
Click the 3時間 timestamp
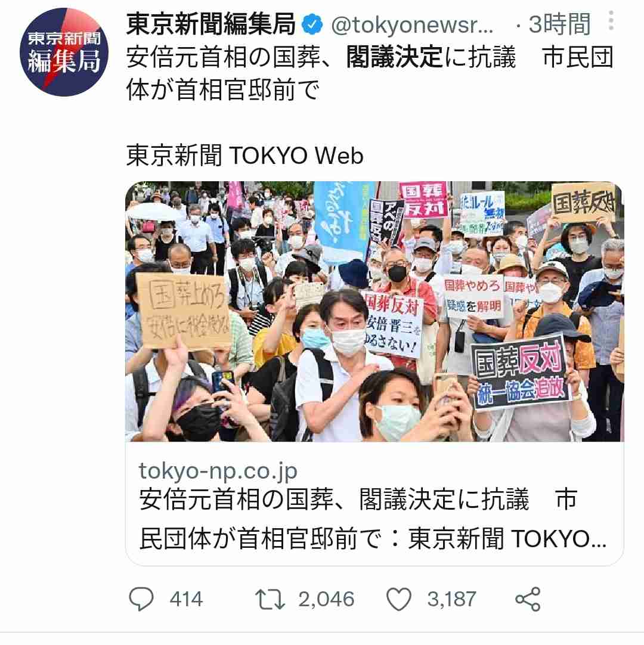pyautogui.click(x=560, y=24)
